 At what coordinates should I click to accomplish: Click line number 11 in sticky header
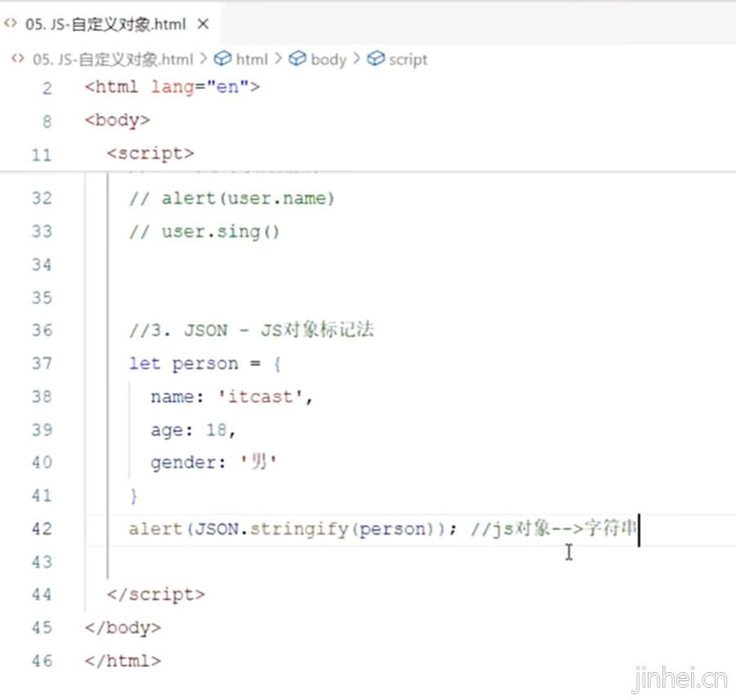(x=42, y=155)
